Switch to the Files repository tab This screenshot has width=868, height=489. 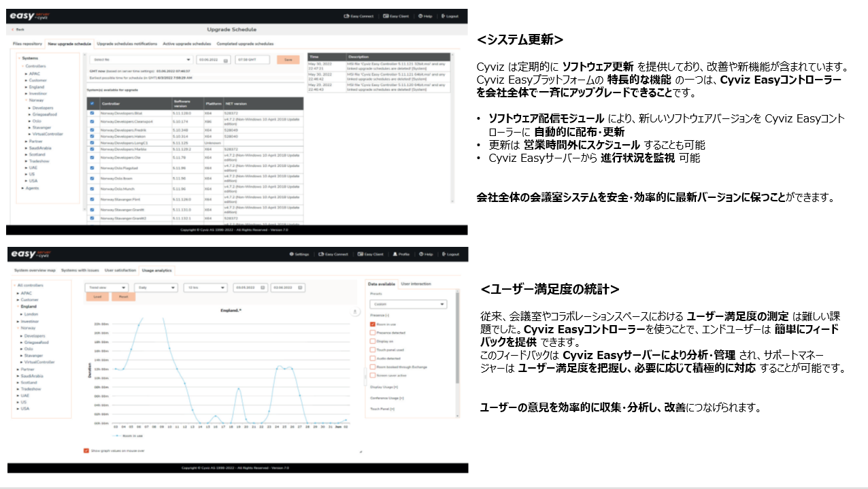pos(27,44)
